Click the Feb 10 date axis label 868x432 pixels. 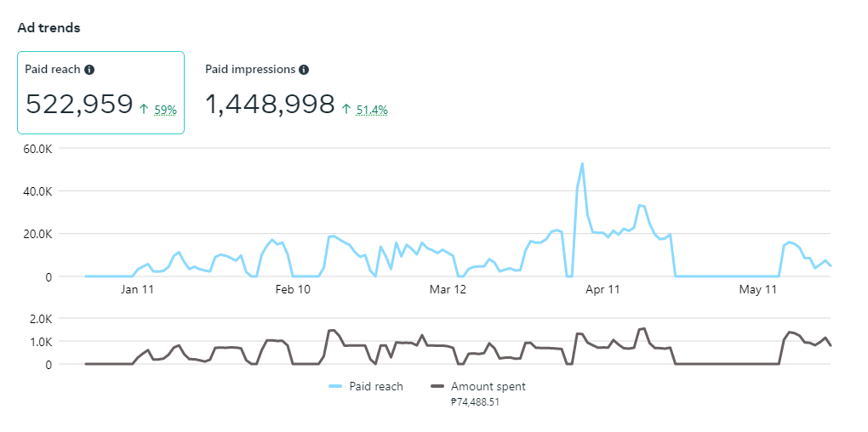[294, 290]
